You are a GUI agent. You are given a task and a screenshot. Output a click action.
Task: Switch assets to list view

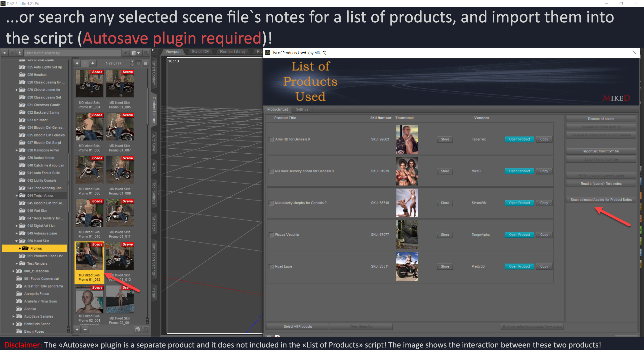point(145,63)
